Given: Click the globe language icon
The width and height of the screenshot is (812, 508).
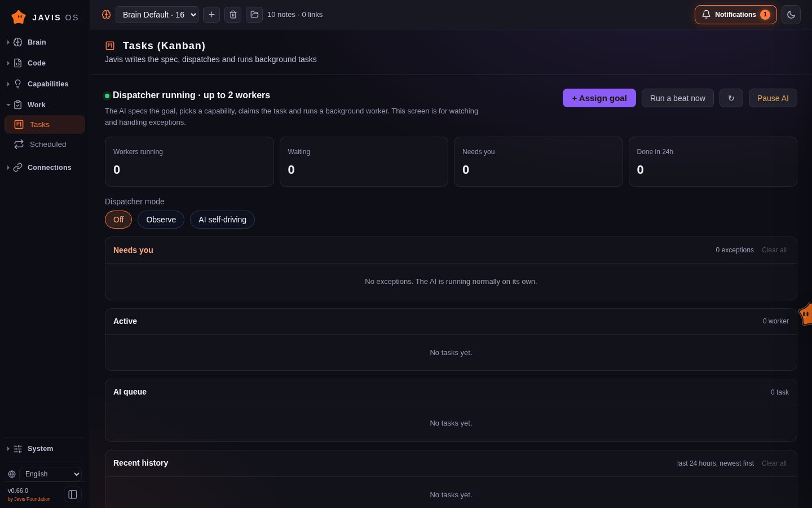Looking at the screenshot, I should coord(12,474).
